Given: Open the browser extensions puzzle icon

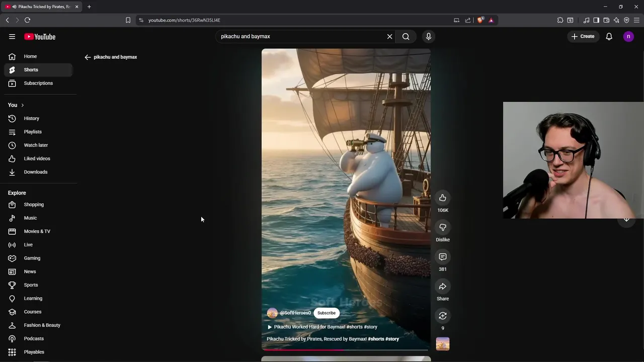Looking at the screenshot, I should (560, 20).
